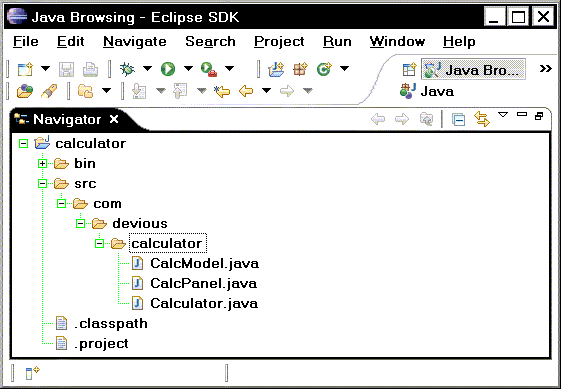Viewport: 561px width, 389px height.
Task: Open the Navigator view menu triangle
Action: point(503,115)
